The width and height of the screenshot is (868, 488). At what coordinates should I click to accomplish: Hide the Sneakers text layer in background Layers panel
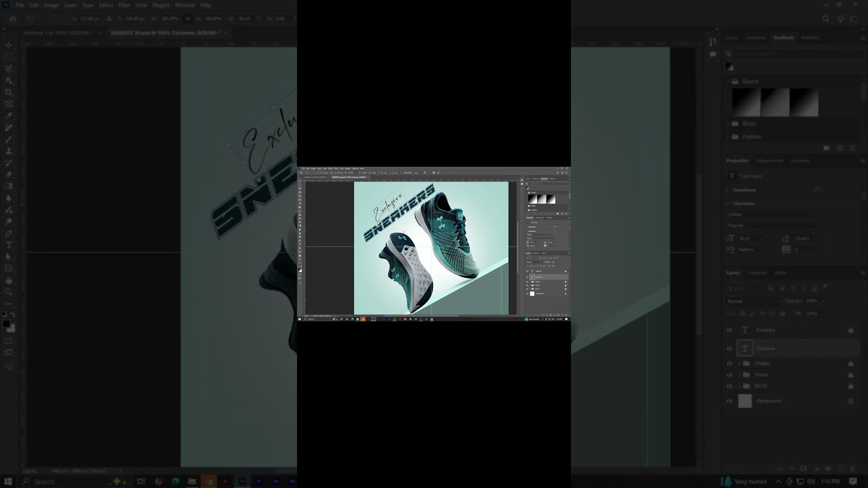730,330
